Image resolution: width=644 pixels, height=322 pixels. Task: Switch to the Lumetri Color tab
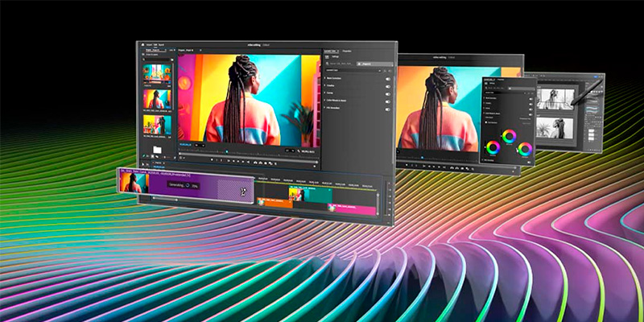pos(332,51)
